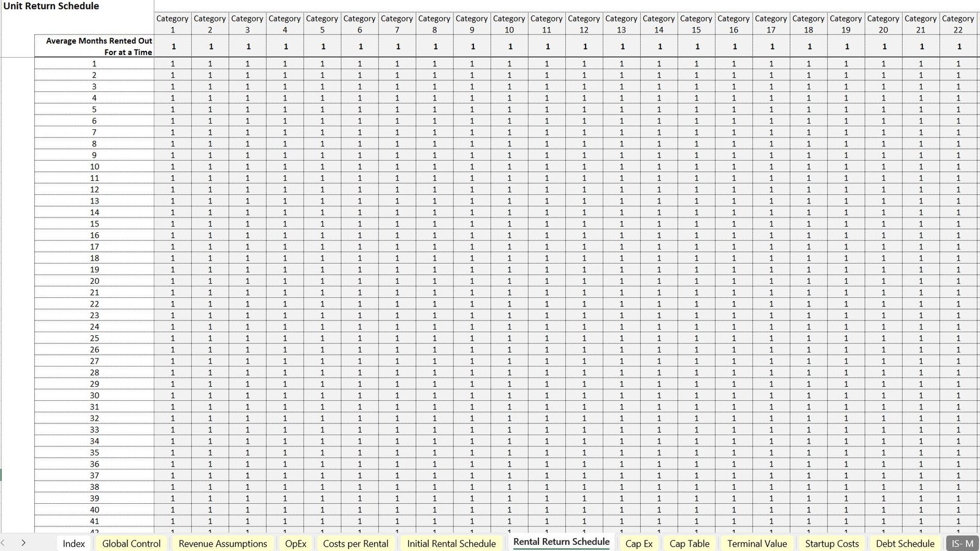Edit Category 22 average months input cell
The height and width of the screenshot is (551, 980).
point(959,46)
